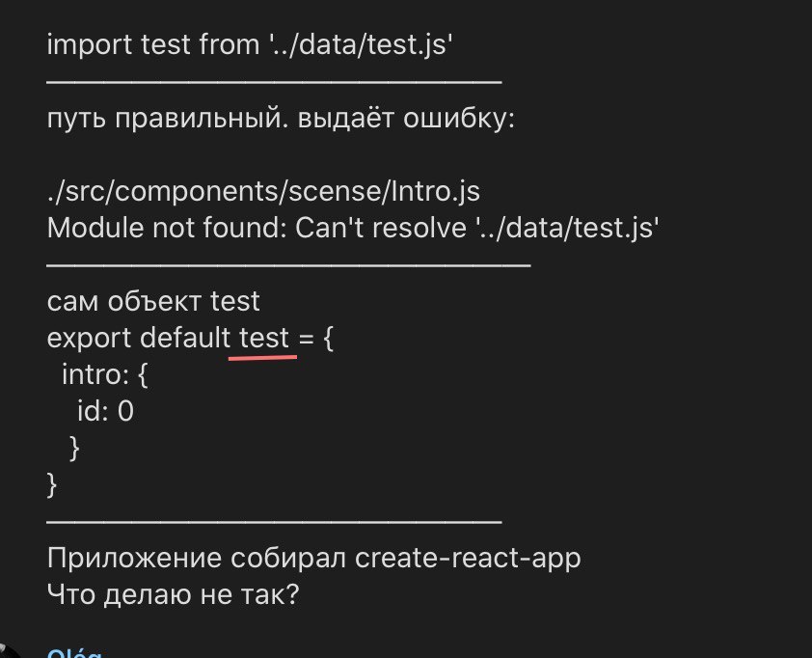Click the separator line above 'Приложение собирал'
Image resolution: width=812 pixels, height=658 pixels.
tap(274, 522)
